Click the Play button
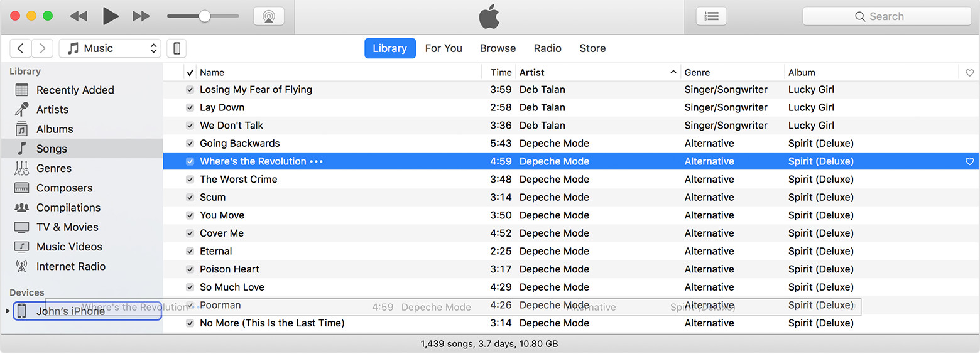980x354 pixels. (111, 16)
